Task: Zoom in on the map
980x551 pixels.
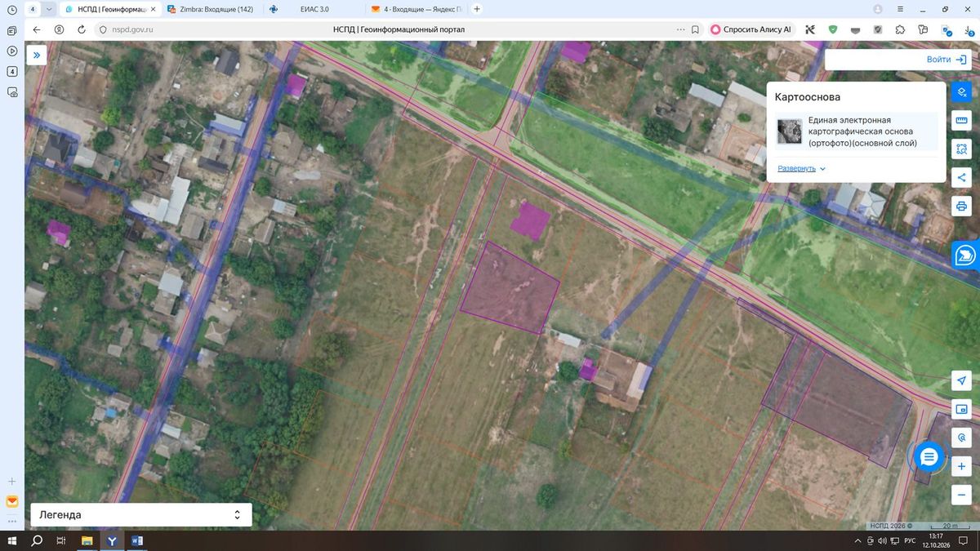Action: click(961, 466)
